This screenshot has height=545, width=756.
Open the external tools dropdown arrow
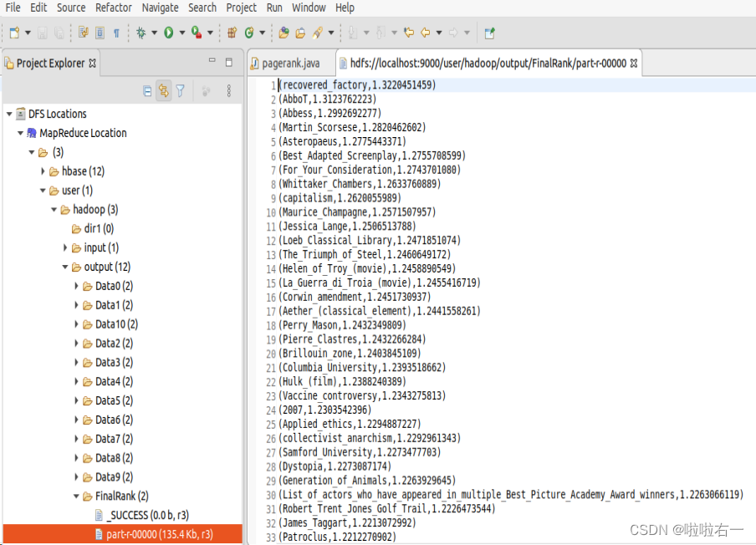tap(210, 33)
